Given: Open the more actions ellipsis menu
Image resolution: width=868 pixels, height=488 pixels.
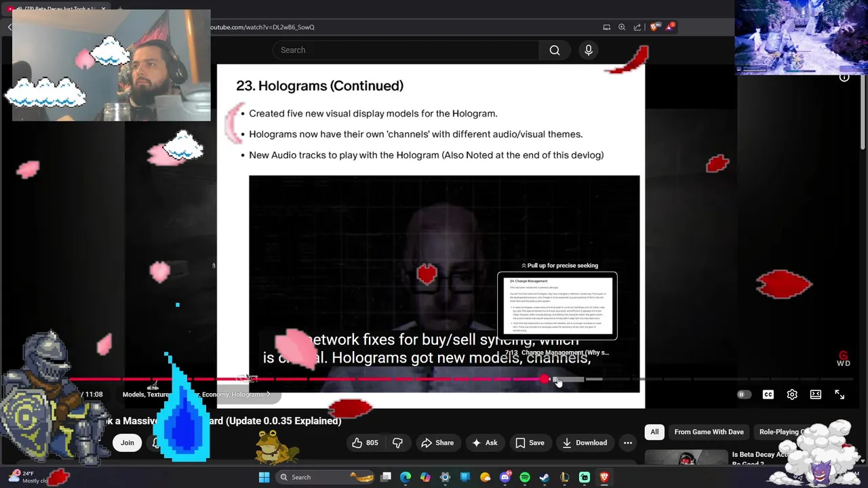Looking at the screenshot, I should pyautogui.click(x=628, y=443).
